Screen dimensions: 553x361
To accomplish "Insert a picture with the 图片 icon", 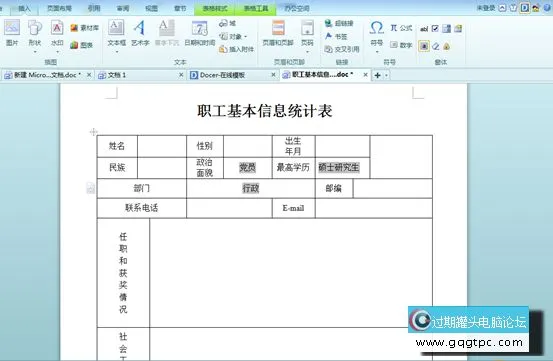I will (12, 27).
